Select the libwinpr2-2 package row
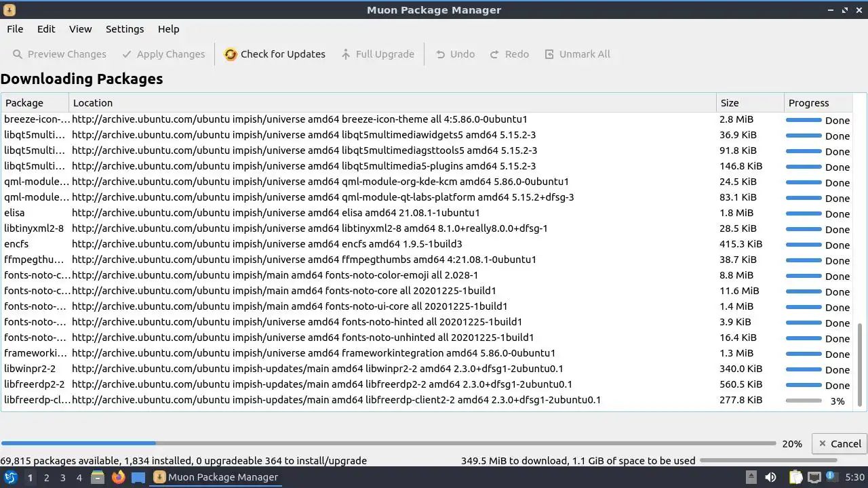 [427, 369]
